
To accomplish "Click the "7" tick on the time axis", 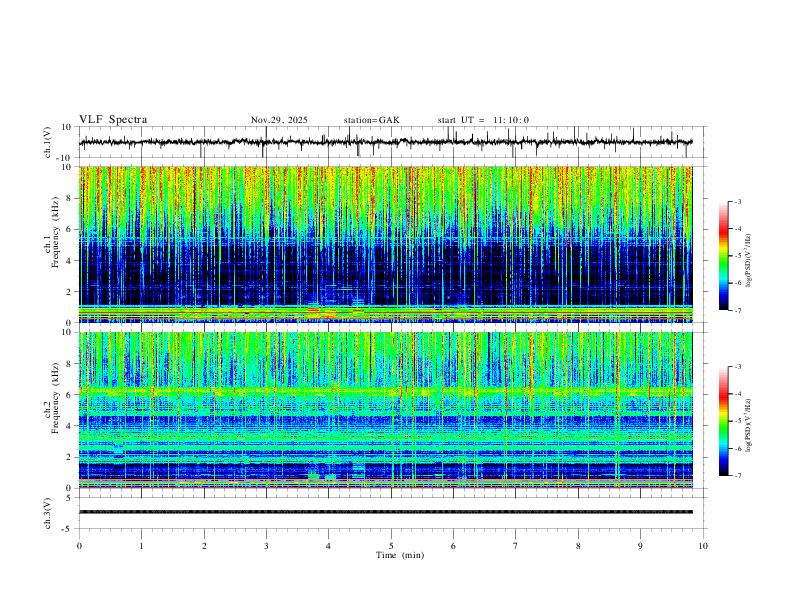I will [x=516, y=546].
